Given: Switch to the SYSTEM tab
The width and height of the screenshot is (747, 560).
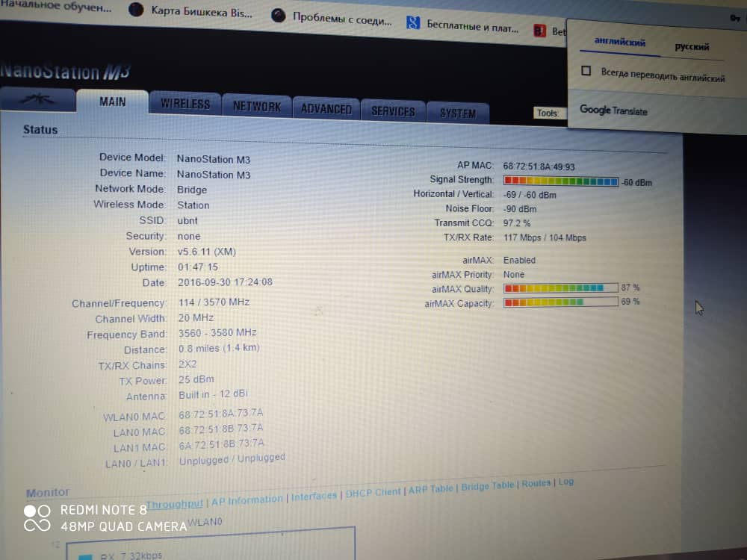Looking at the screenshot, I should click(x=457, y=113).
